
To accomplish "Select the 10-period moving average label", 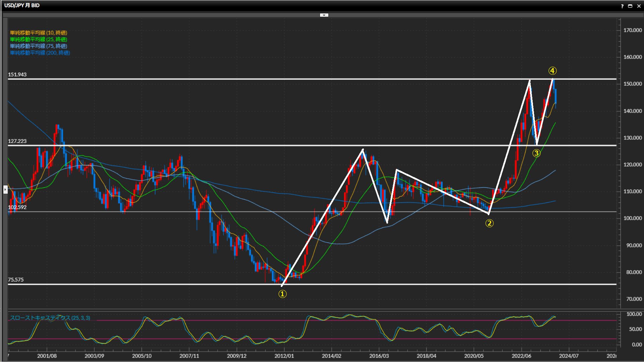I will (x=39, y=33).
